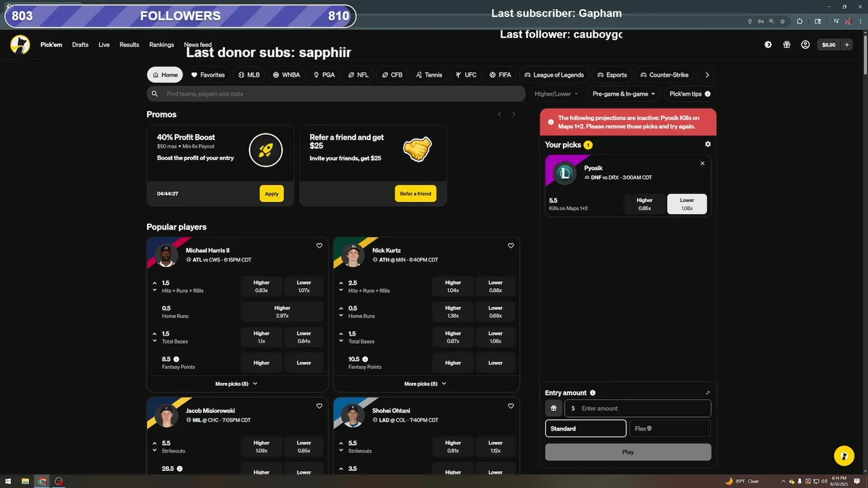
Task: Adjust Michael Harris 1.5 Total Bases line stepper
Action: tap(155, 337)
